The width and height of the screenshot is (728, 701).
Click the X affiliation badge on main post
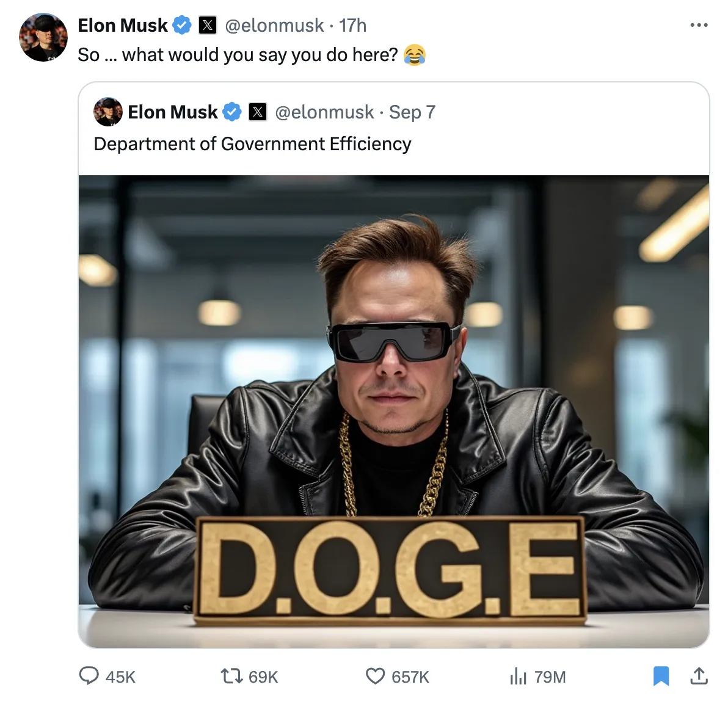click(x=208, y=26)
